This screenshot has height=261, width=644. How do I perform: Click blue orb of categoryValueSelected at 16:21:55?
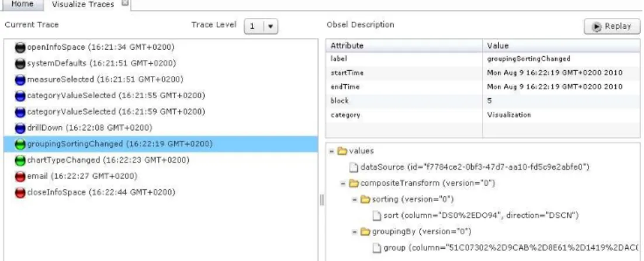20,96
